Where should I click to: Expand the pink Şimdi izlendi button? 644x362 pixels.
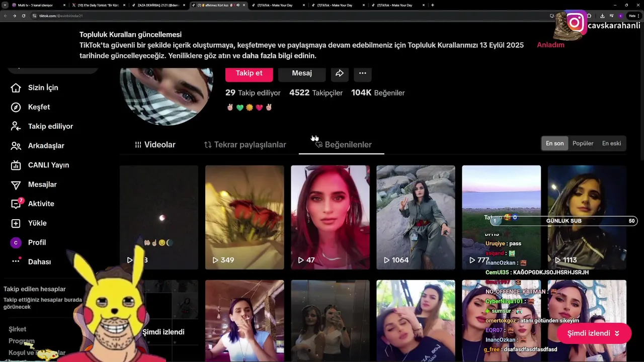[x=594, y=333]
